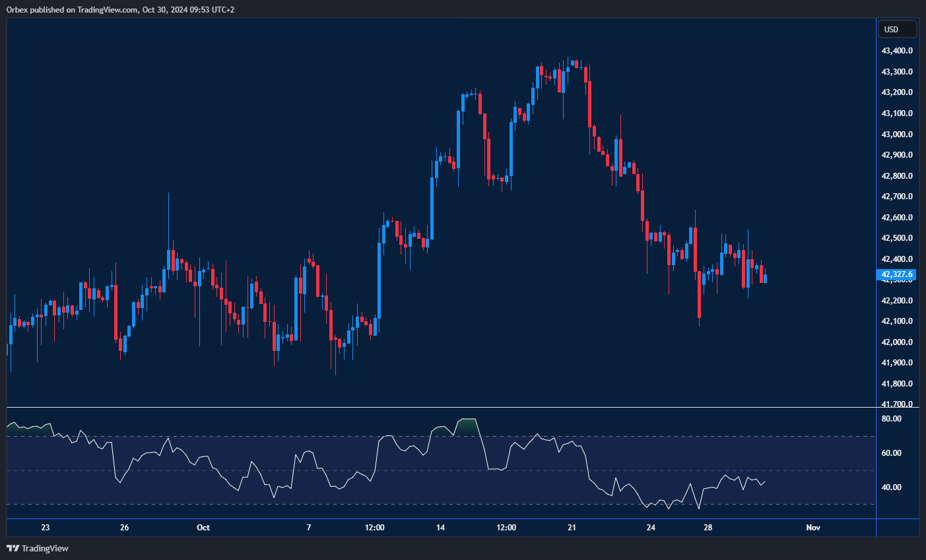The image size is (926, 560).
Task: Click the last blue candle on chart
Action: click(x=765, y=278)
